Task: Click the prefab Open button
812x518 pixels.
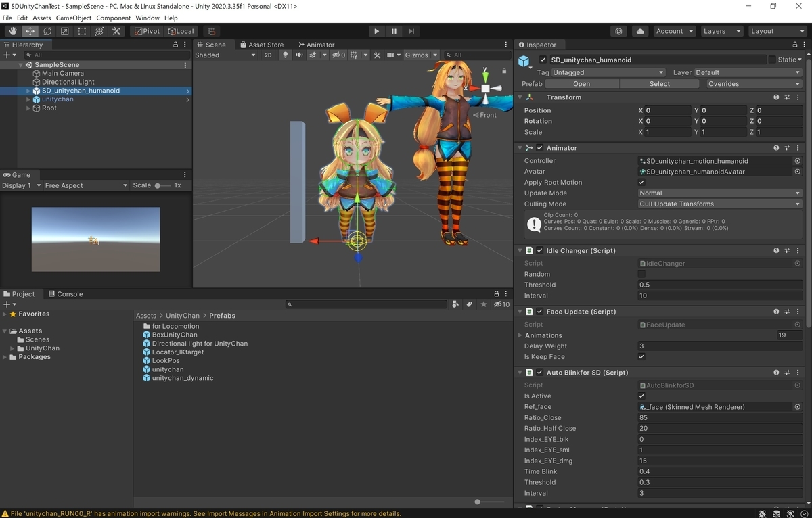Action: pyautogui.click(x=582, y=84)
